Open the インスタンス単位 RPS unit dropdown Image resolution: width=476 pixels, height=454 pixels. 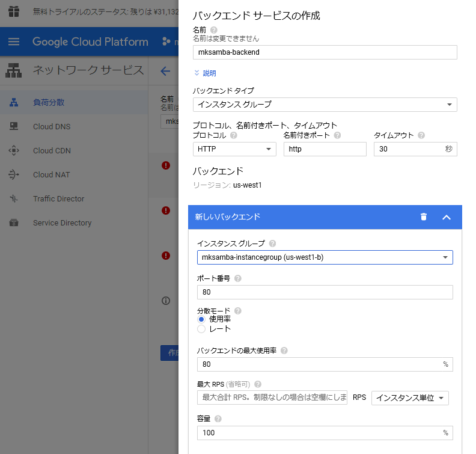pos(410,398)
